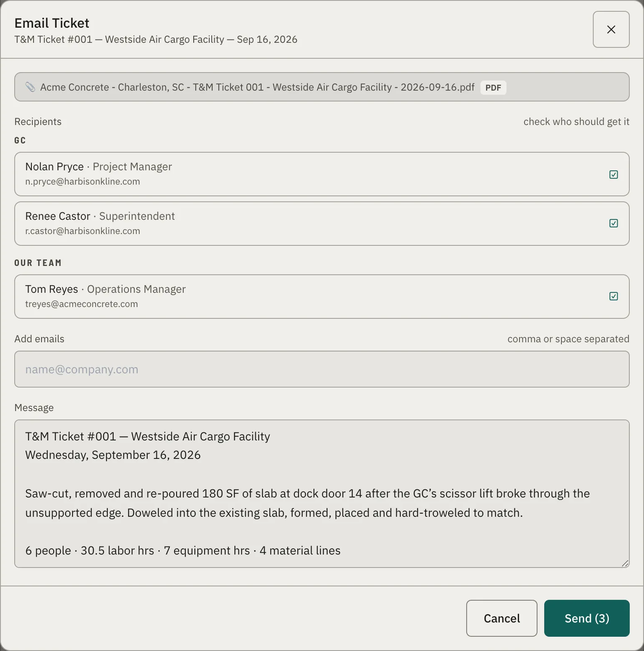644x651 pixels.
Task: Click the '6 people · 30.5 labor hrs' summary line
Action: click(183, 550)
